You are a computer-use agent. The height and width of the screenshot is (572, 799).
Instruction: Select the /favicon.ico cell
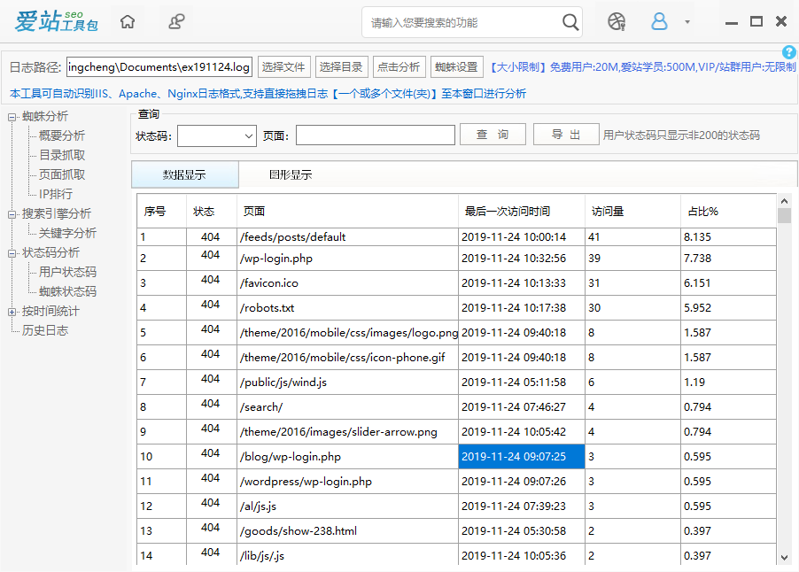tap(348, 283)
